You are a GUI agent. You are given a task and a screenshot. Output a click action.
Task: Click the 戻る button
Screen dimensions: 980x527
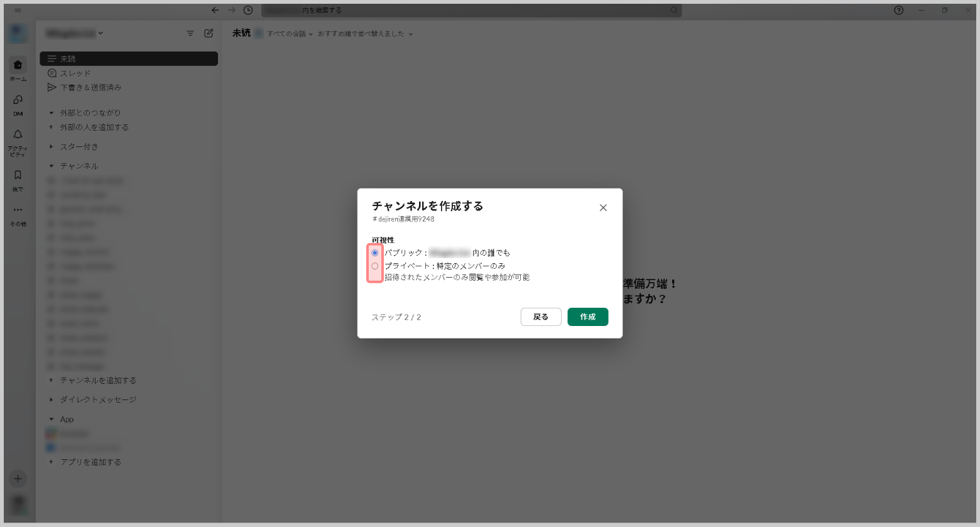(x=540, y=317)
